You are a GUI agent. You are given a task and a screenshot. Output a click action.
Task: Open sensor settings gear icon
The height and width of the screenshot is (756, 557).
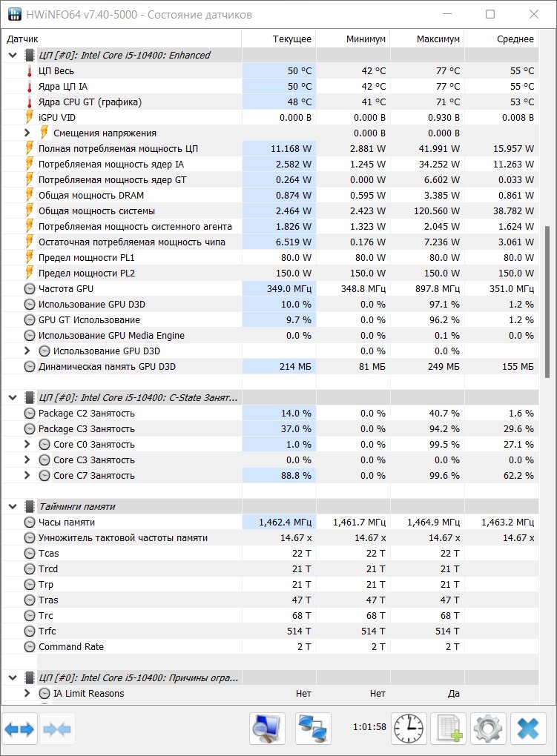pyautogui.click(x=488, y=729)
